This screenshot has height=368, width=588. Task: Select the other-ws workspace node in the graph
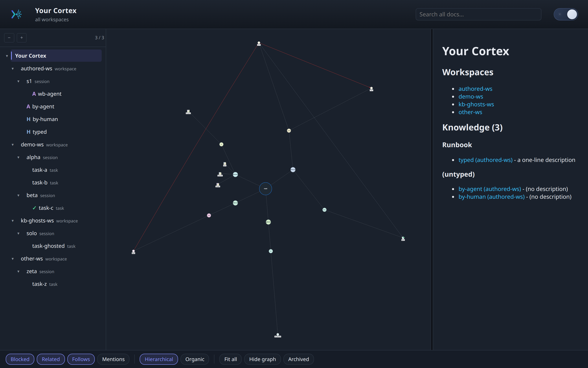(235, 203)
